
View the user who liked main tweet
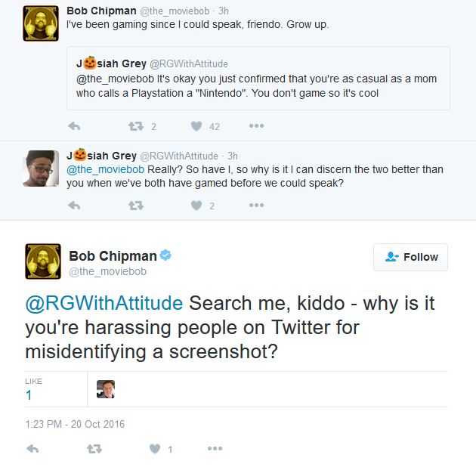tap(106, 389)
